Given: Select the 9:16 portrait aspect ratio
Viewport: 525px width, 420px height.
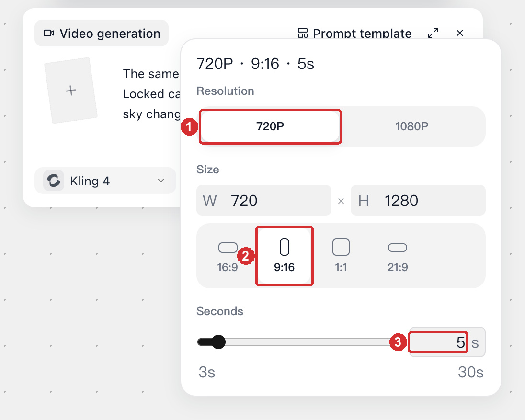Looking at the screenshot, I should click(284, 256).
